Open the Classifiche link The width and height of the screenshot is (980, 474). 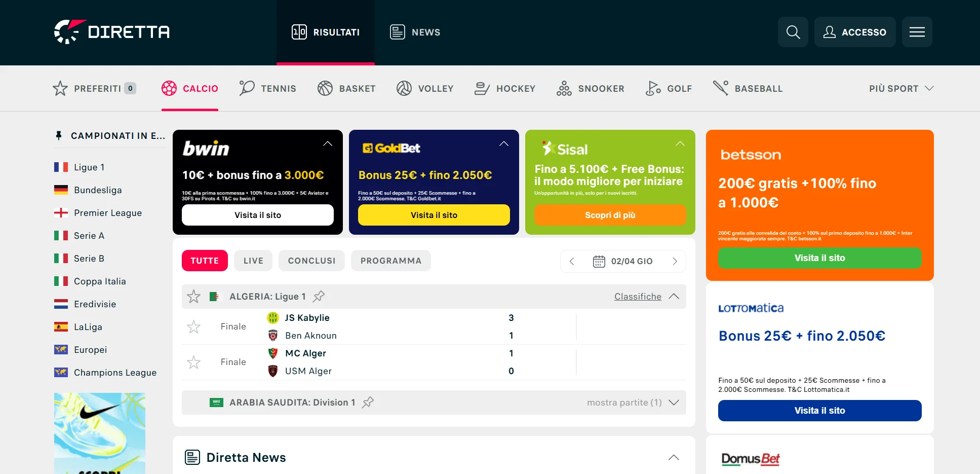pos(638,297)
